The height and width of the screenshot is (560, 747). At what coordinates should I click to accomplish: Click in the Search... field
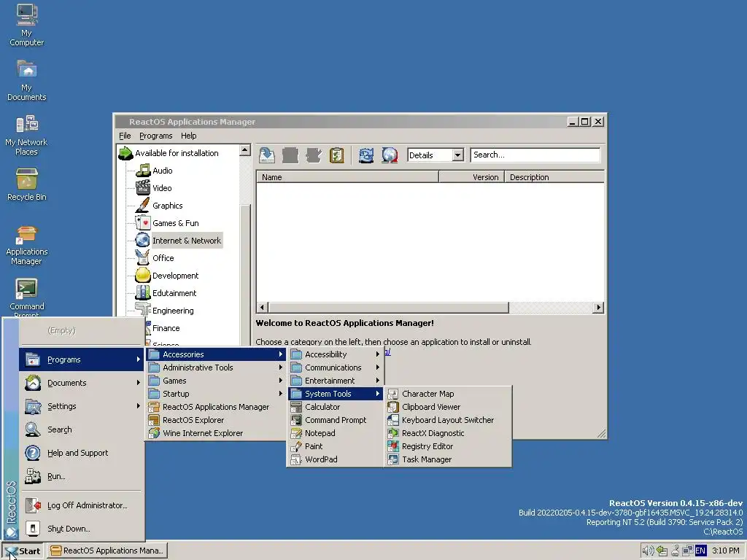[535, 155]
